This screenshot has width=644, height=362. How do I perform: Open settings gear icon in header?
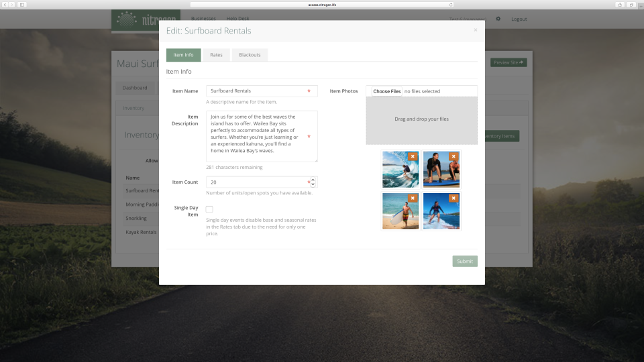(498, 19)
